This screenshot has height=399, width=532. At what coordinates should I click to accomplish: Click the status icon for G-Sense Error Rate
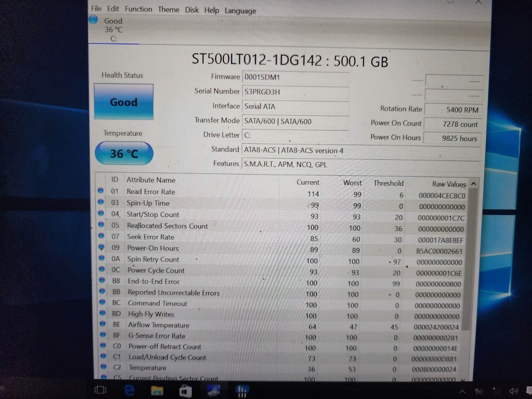(103, 334)
